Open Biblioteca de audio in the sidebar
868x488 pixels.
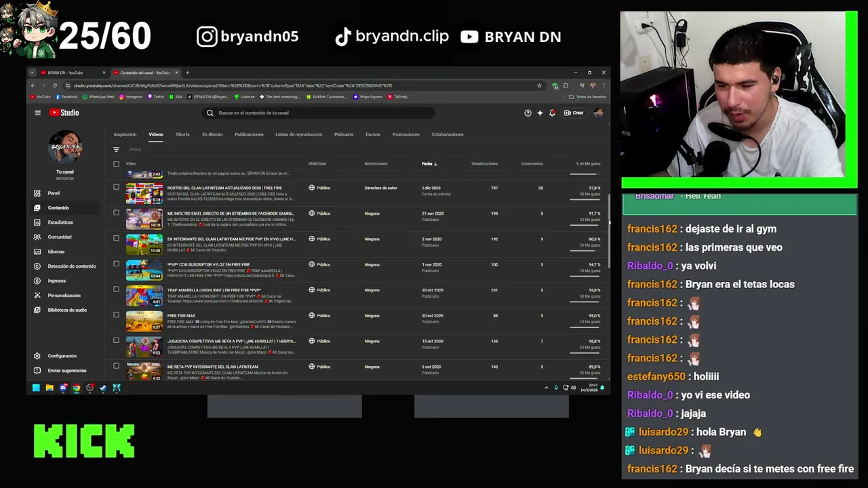point(67,310)
